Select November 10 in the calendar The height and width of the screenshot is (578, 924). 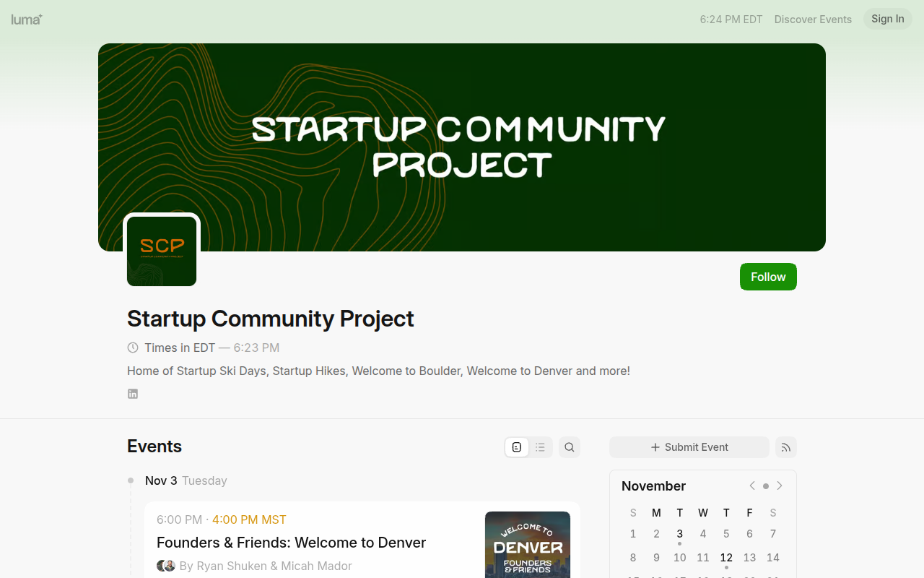(680, 558)
